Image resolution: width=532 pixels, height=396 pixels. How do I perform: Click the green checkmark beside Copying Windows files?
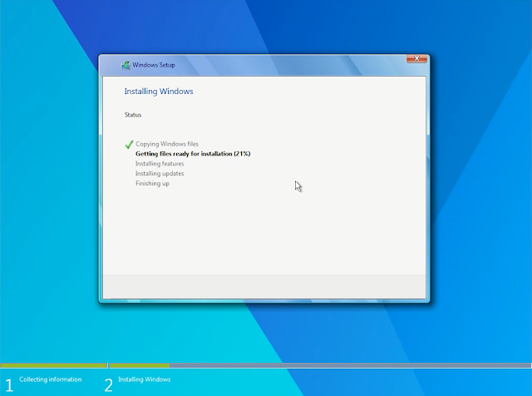[x=129, y=144]
